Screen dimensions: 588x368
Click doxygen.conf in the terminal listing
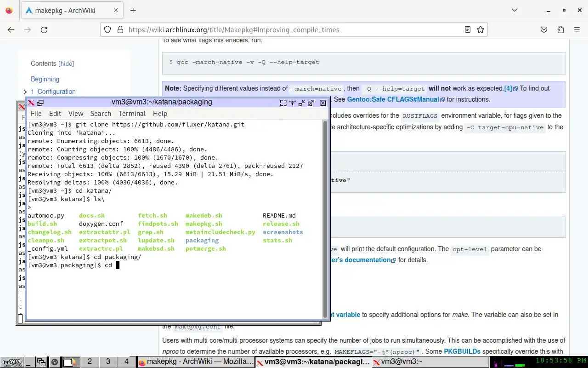pos(101,224)
